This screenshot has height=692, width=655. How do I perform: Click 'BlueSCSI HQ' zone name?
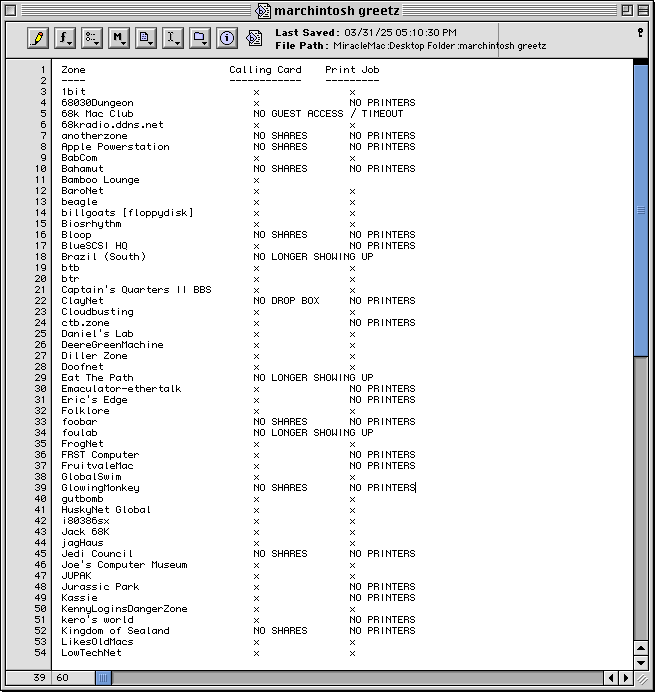click(x=94, y=246)
